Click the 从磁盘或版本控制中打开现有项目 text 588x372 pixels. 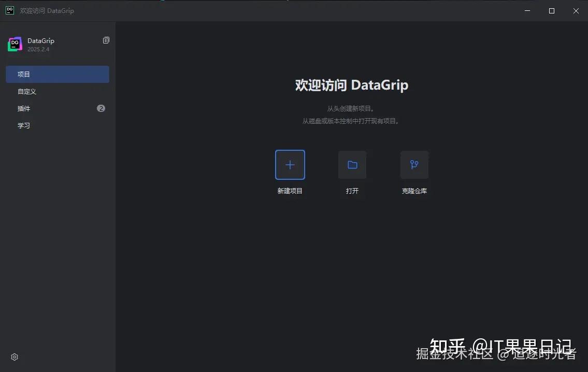[x=351, y=121]
